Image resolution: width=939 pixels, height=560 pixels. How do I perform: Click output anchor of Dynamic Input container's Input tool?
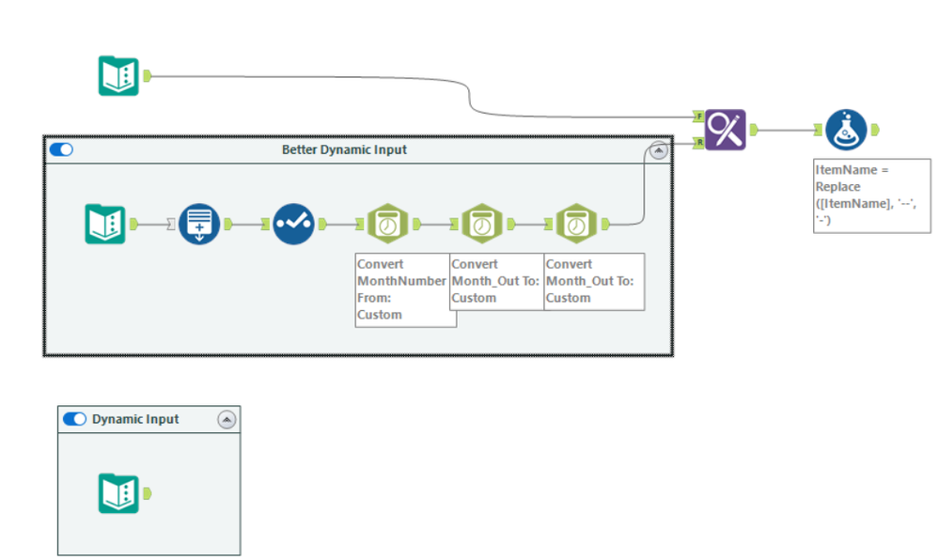point(148,493)
